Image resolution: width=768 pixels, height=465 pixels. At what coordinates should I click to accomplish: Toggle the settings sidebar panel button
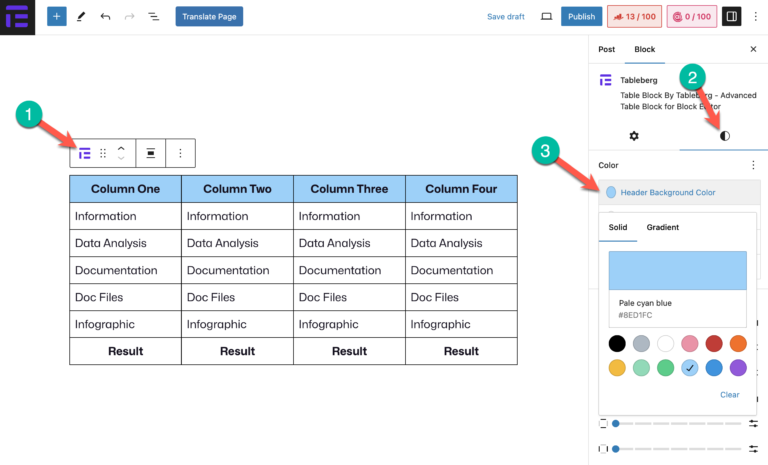731,17
